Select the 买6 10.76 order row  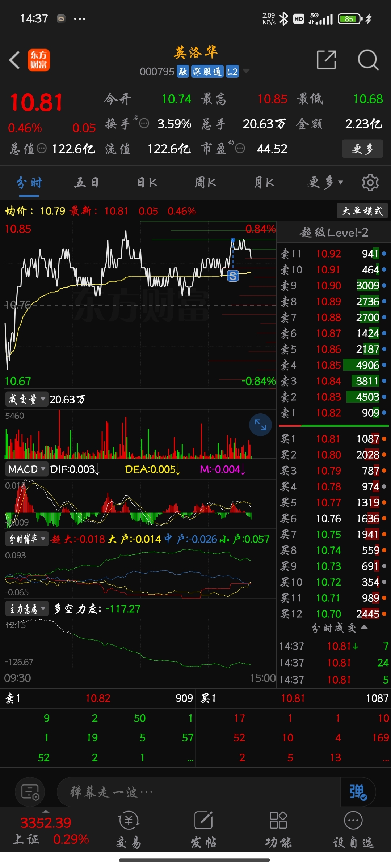coord(333,518)
